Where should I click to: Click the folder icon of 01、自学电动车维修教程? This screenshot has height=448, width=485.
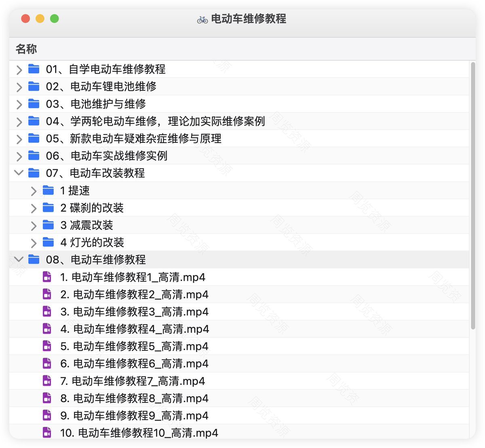point(34,69)
